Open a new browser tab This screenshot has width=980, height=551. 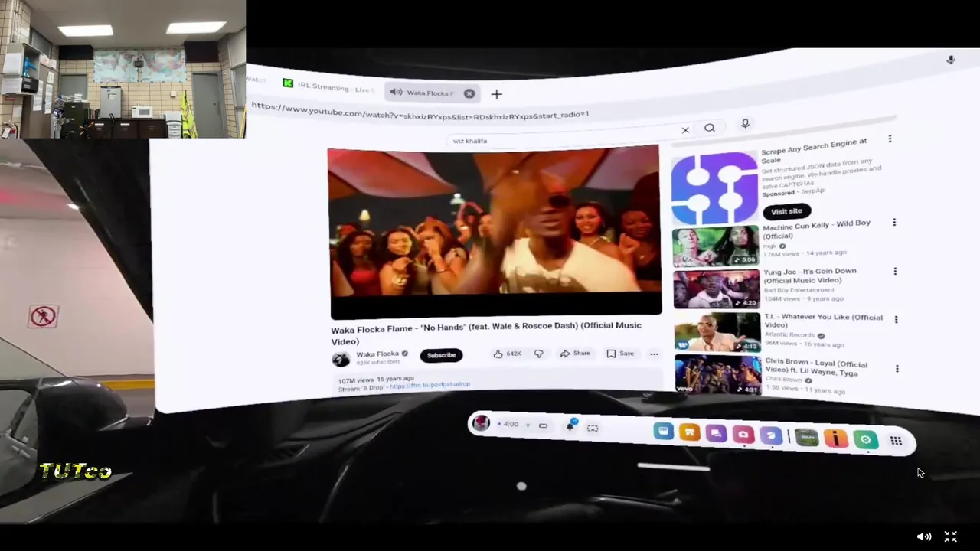496,94
